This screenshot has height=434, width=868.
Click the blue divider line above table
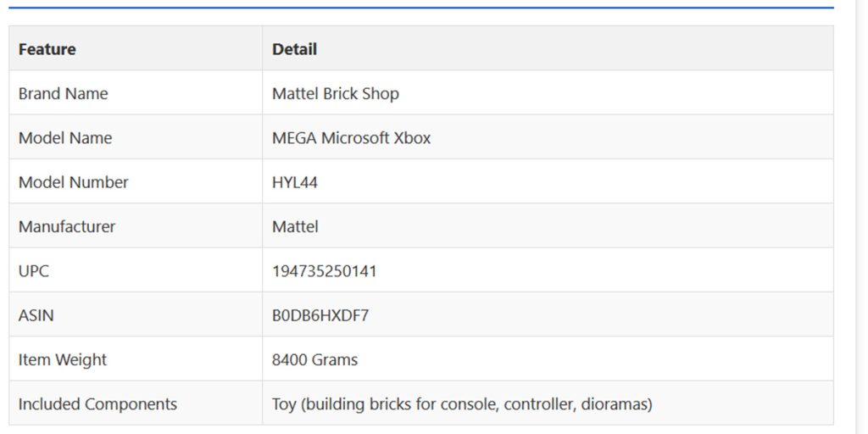421,8
